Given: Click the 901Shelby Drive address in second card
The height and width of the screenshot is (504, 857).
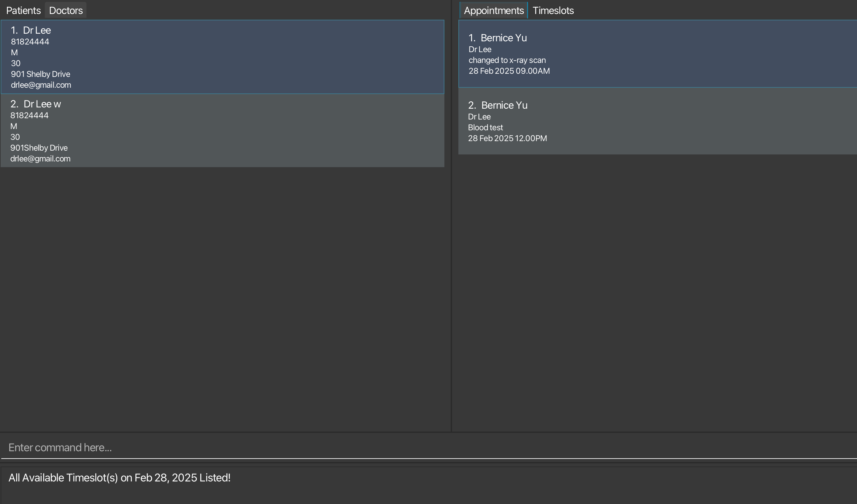Looking at the screenshot, I should 39,148.
